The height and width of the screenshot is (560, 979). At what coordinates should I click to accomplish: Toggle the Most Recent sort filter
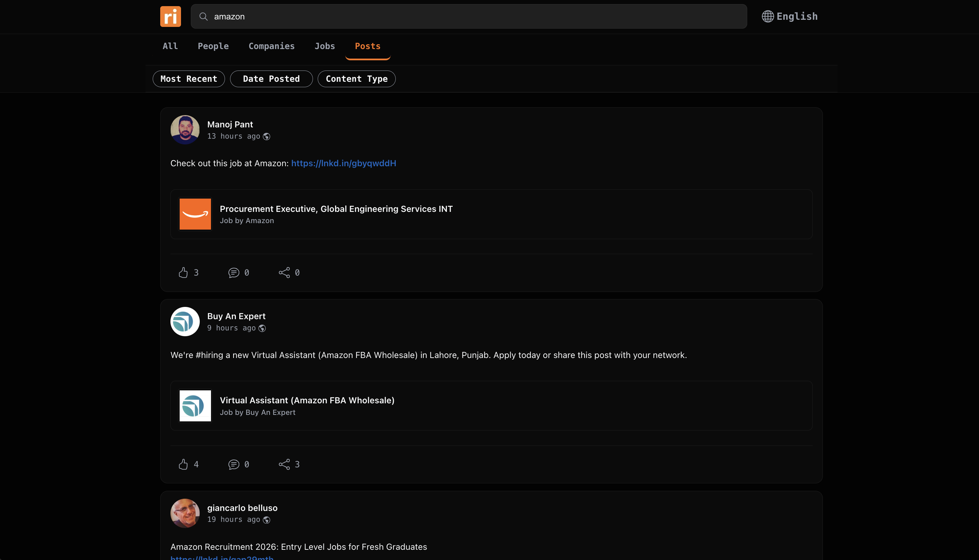pyautogui.click(x=189, y=79)
